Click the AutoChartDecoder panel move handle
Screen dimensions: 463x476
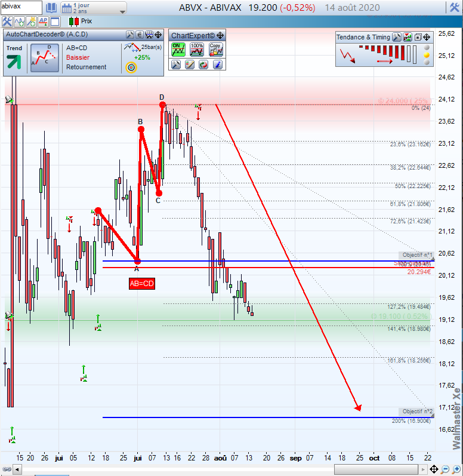[x=158, y=35]
